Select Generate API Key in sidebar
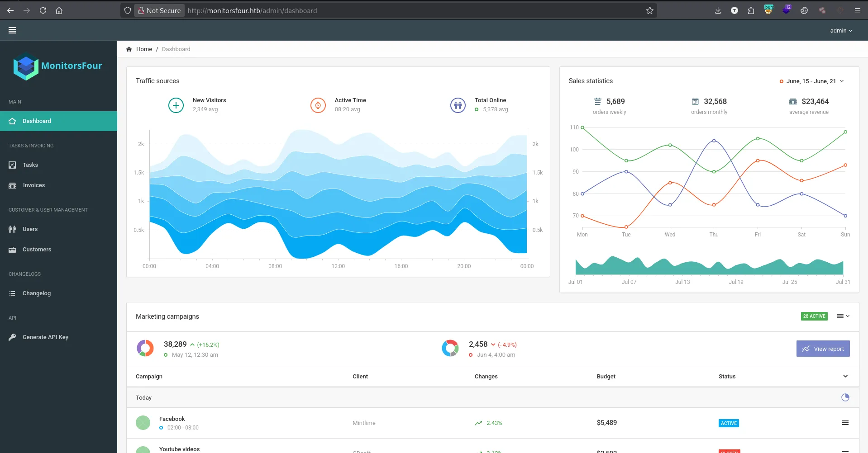The height and width of the screenshot is (453, 868). click(45, 337)
